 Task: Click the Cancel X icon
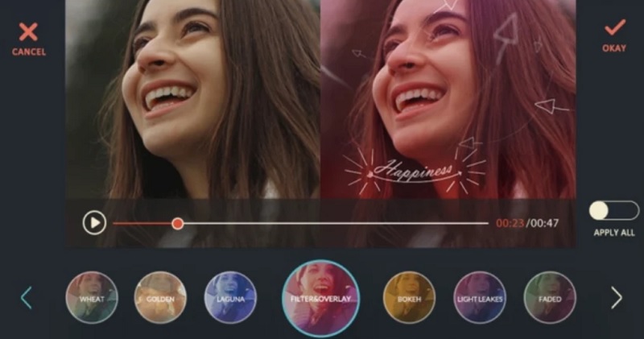point(28,32)
